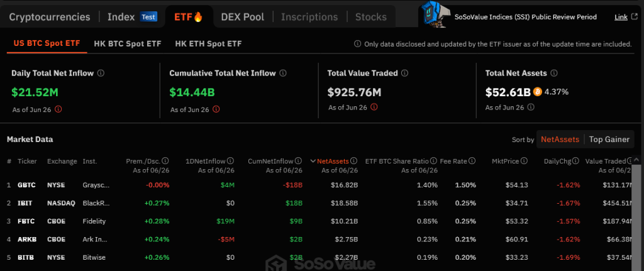Viewport: 644px width, 271px height.
Task: Sort by MktPrice column header
Action: point(505,161)
